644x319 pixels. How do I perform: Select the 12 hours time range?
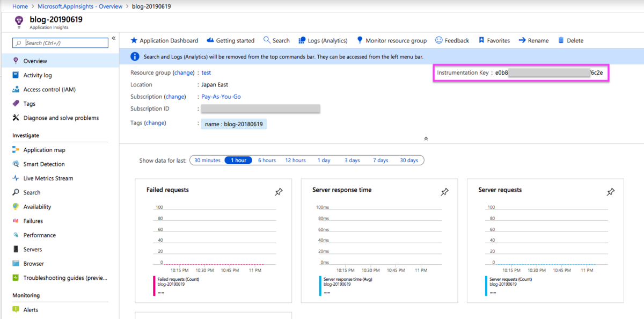click(296, 160)
